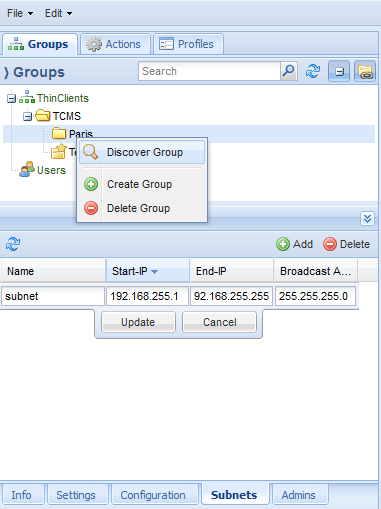The height and width of the screenshot is (509, 381).
Task: Click the collapse-all tree icon
Action: point(339,71)
